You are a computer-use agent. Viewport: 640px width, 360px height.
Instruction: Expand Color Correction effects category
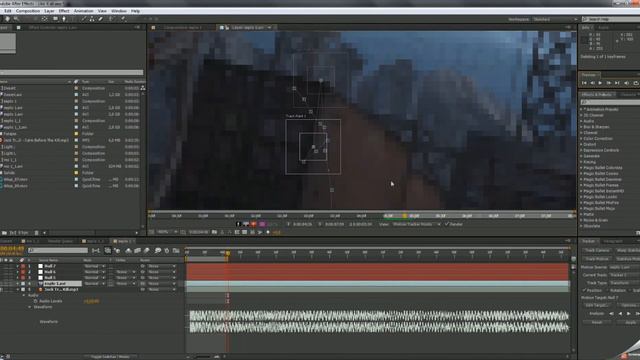pos(581,138)
